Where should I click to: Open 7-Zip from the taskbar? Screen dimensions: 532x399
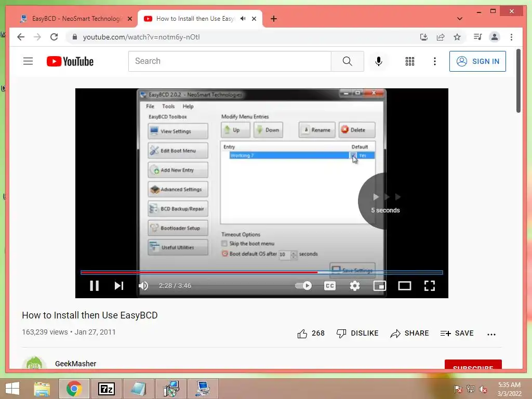click(x=106, y=389)
